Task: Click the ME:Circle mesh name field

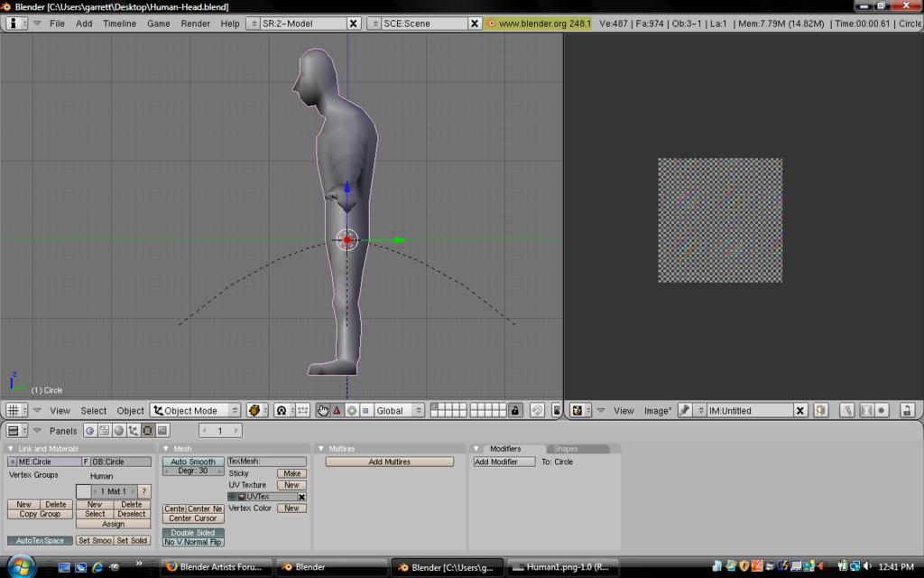Action: tap(50, 461)
